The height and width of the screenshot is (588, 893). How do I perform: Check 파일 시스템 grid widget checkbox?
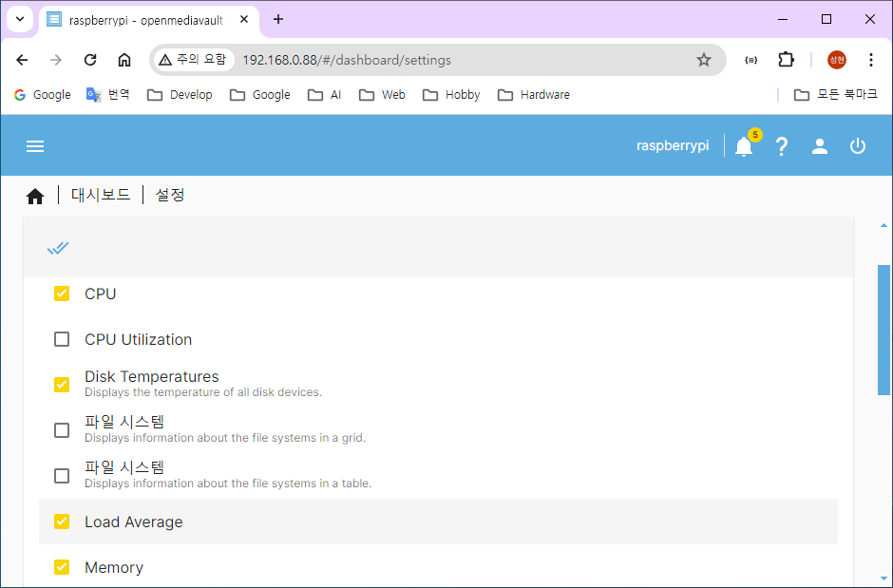pos(62,430)
